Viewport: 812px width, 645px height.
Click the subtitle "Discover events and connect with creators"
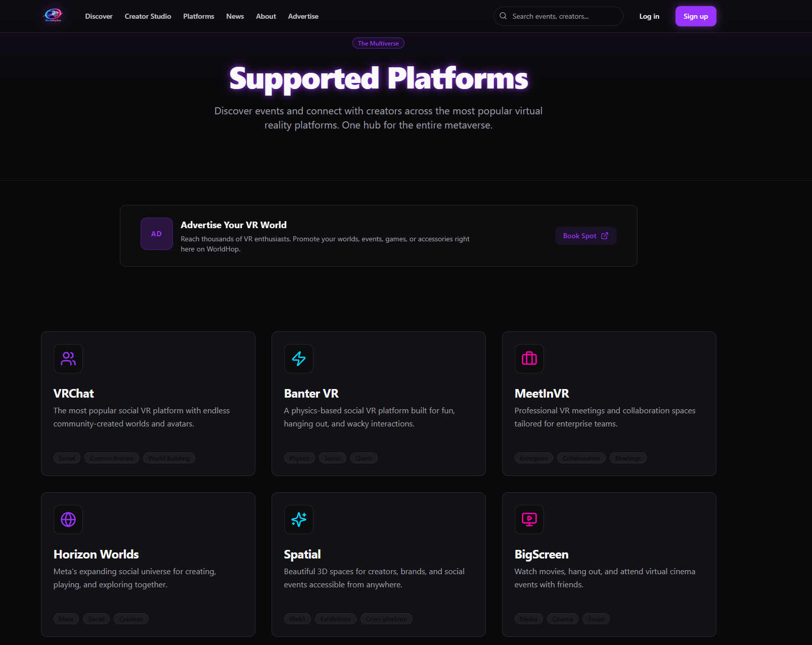point(379,118)
